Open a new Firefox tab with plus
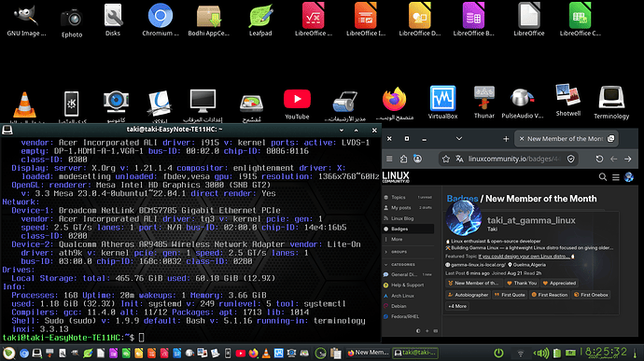The image size is (644, 361). click(x=506, y=139)
